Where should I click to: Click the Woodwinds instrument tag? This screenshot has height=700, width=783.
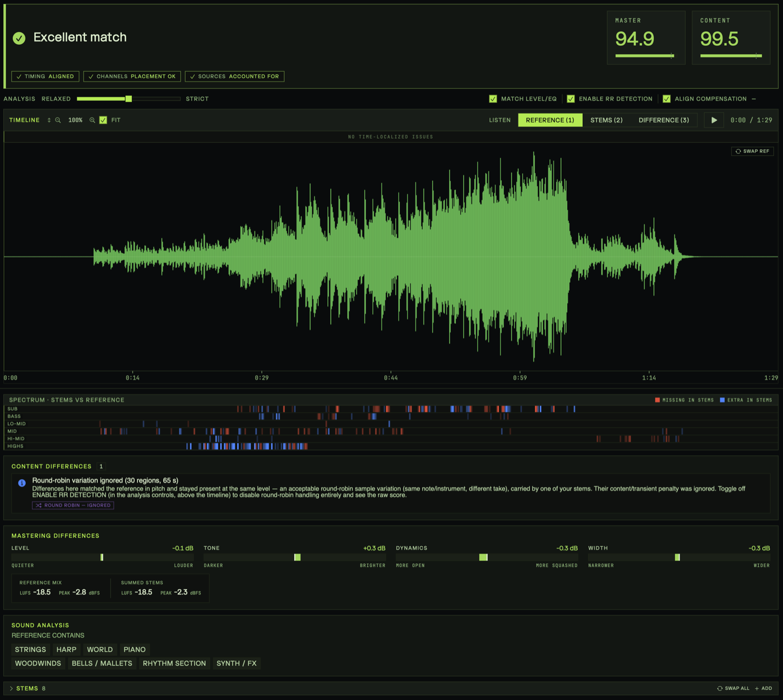(x=38, y=664)
